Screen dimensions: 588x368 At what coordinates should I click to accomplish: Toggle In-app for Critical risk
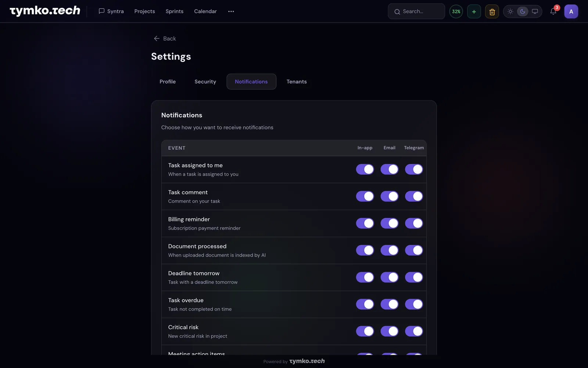click(365, 331)
